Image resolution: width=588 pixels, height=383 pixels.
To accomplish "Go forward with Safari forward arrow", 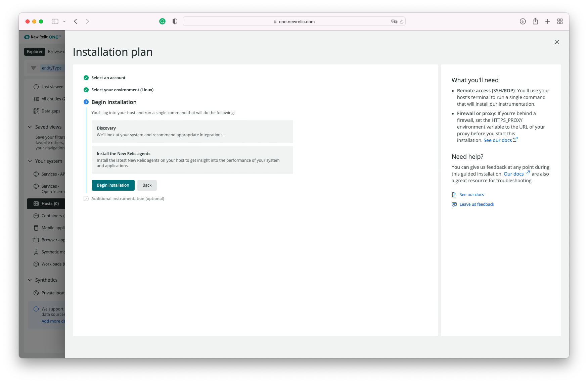I will pos(87,21).
